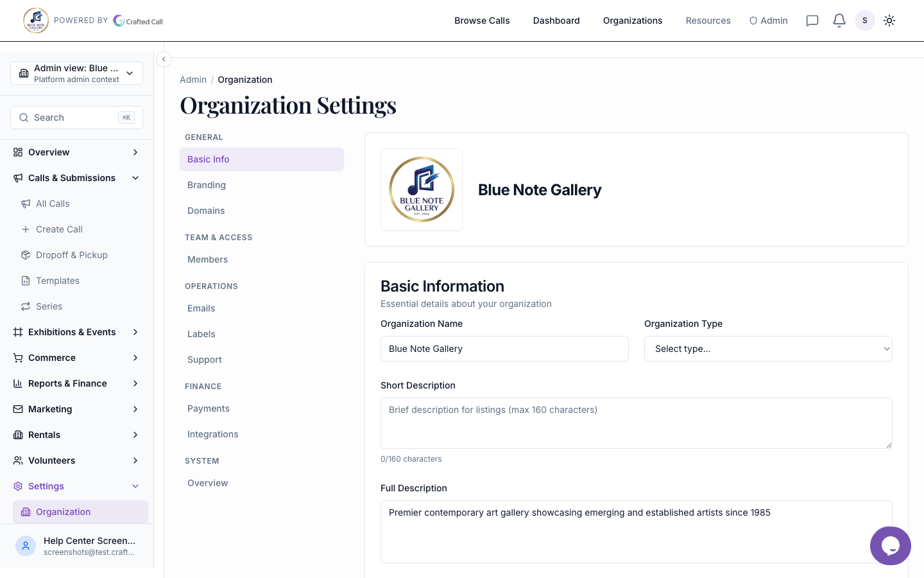This screenshot has width=924, height=578.
Task: Click the Admin breadcrumb link
Action: 193,80
